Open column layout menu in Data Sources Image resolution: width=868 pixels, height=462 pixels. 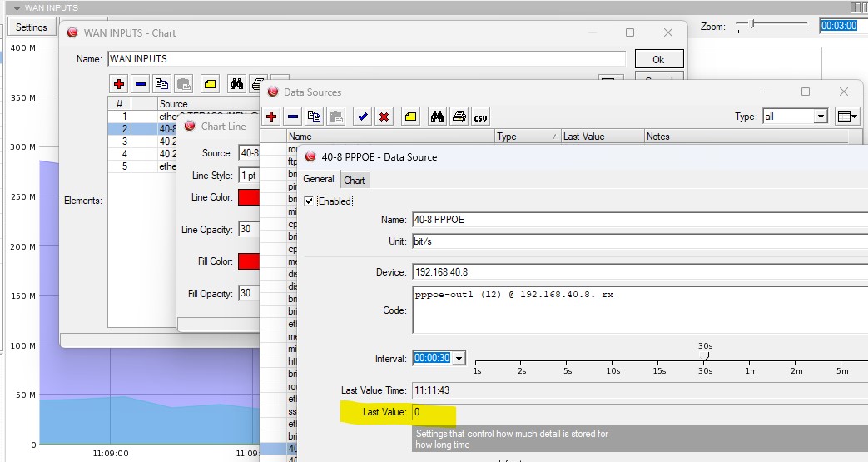tap(847, 117)
